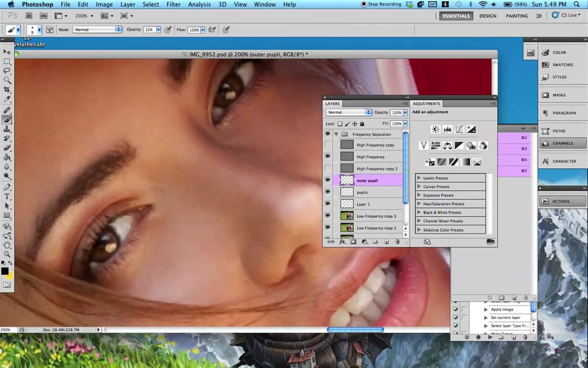588x368 pixels.
Task: Select the Rectangular Marquee tool
Action: coord(7,61)
